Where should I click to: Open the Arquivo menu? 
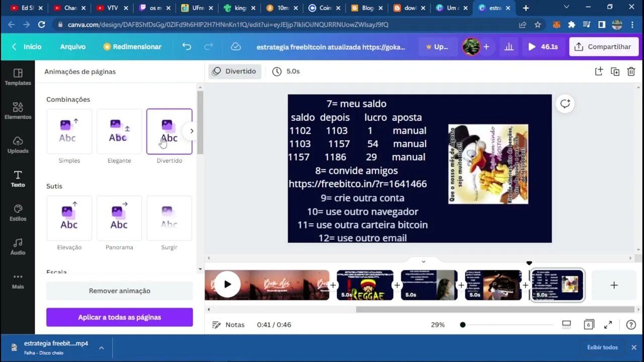(72, 46)
